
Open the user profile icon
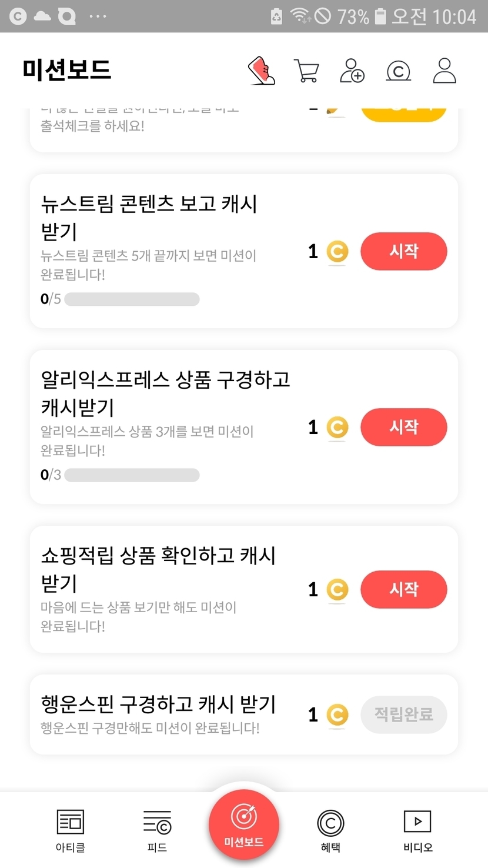coord(444,71)
